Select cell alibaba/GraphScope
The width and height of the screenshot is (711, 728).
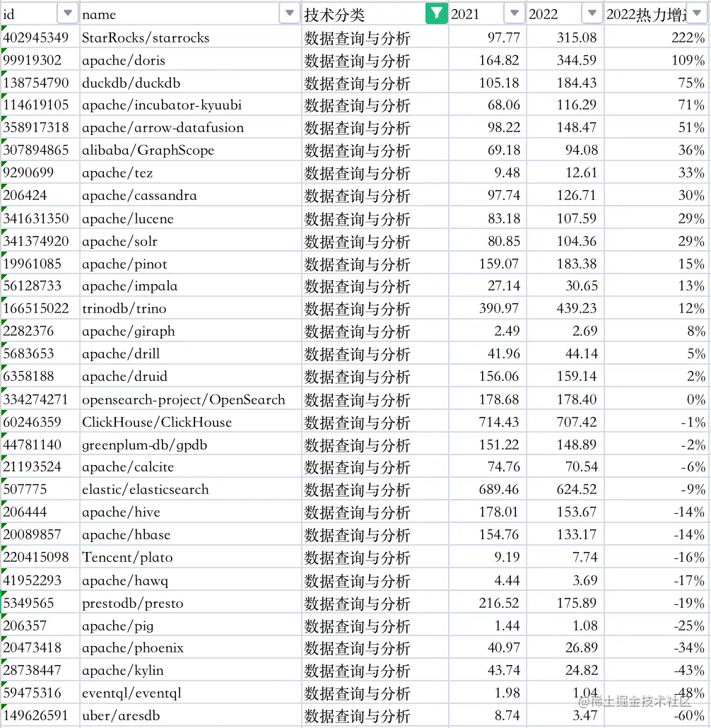tap(190, 150)
